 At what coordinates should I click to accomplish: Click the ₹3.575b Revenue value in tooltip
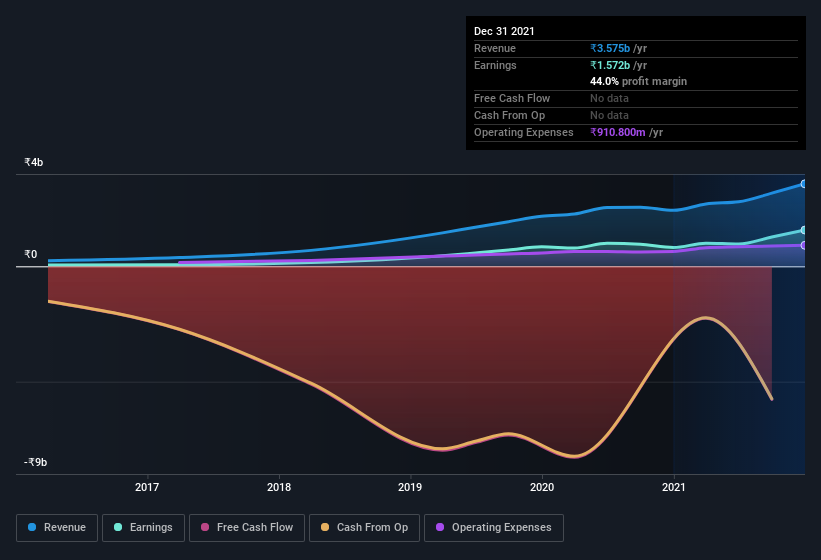tap(610, 48)
